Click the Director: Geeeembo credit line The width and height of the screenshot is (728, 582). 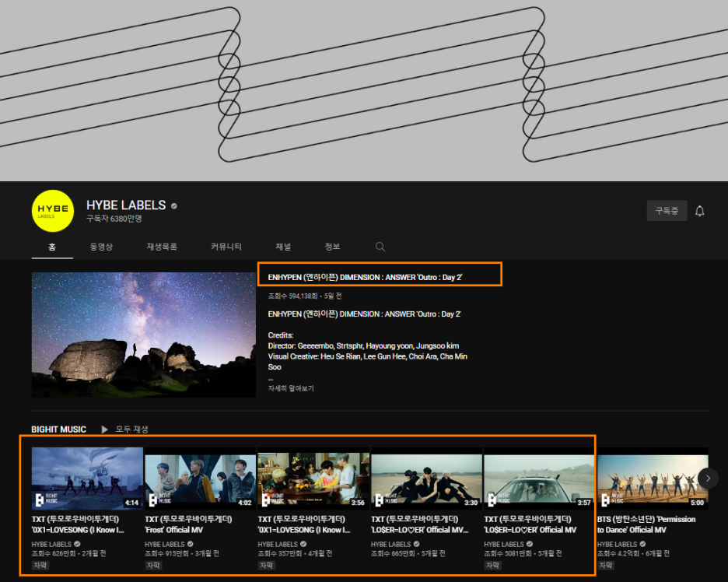click(x=363, y=345)
